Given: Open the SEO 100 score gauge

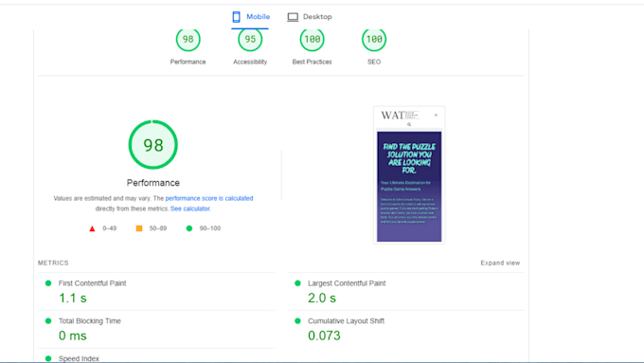Looking at the screenshot, I should tap(374, 40).
